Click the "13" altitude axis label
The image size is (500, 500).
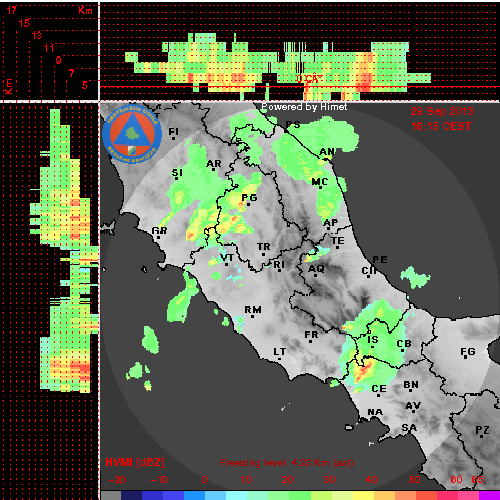[x=37, y=35]
